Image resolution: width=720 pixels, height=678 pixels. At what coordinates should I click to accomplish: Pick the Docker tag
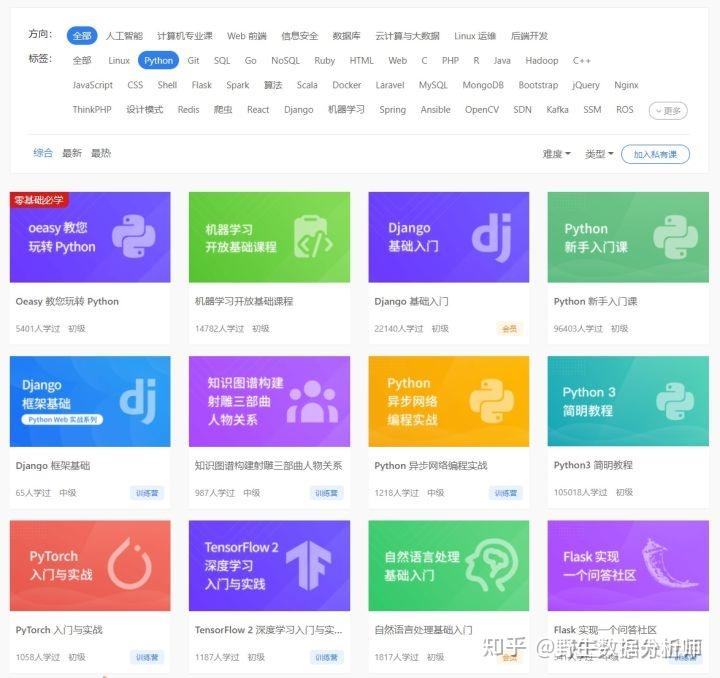click(347, 85)
